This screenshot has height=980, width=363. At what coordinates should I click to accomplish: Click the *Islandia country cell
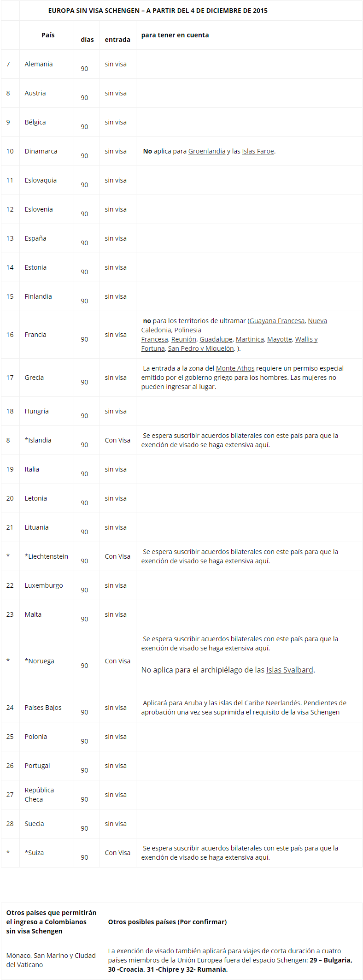(x=38, y=440)
